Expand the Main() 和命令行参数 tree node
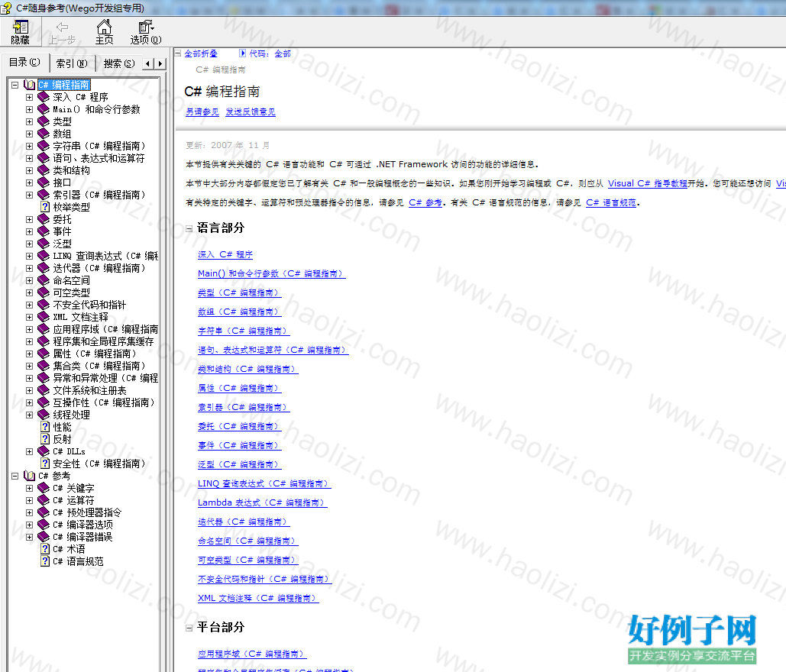786x672 pixels. pos(29,109)
